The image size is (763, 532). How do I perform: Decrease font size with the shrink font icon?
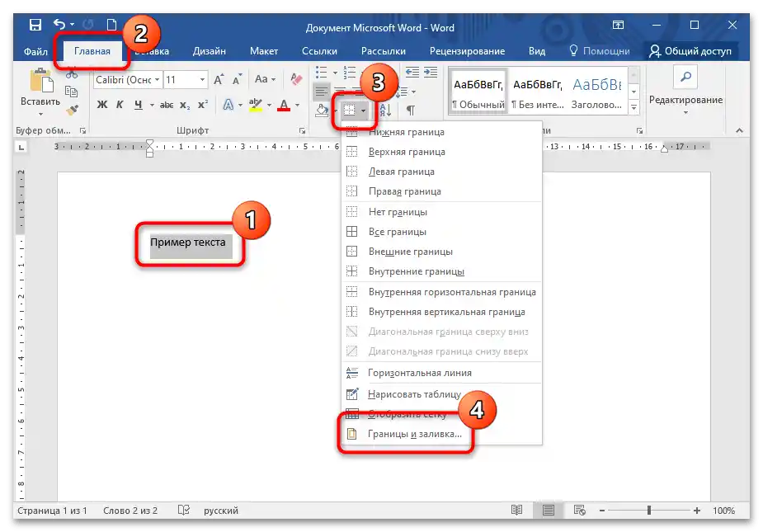coord(237,79)
